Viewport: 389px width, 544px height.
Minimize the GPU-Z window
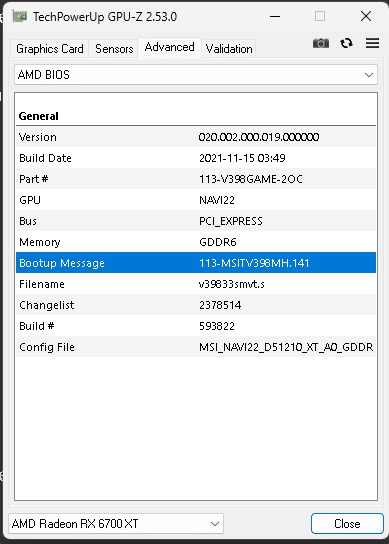click(275, 16)
